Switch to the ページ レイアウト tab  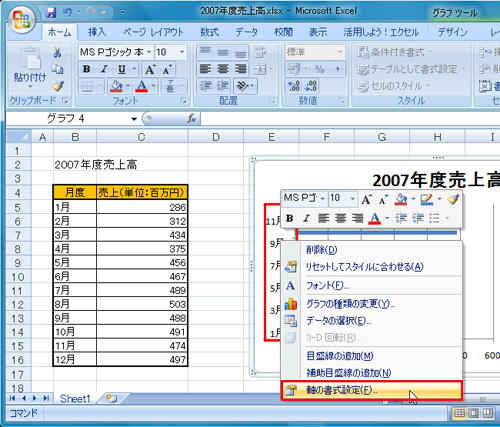[153, 32]
